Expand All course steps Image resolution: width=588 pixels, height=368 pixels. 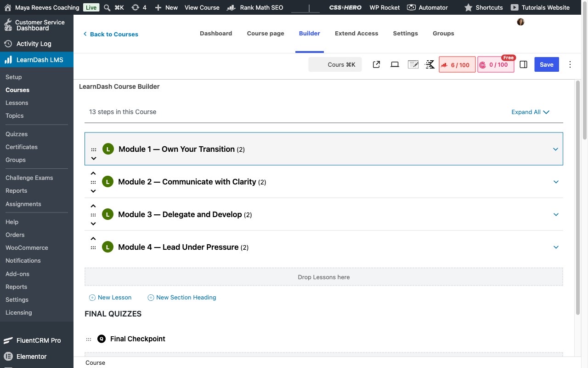[x=531, y=112]
